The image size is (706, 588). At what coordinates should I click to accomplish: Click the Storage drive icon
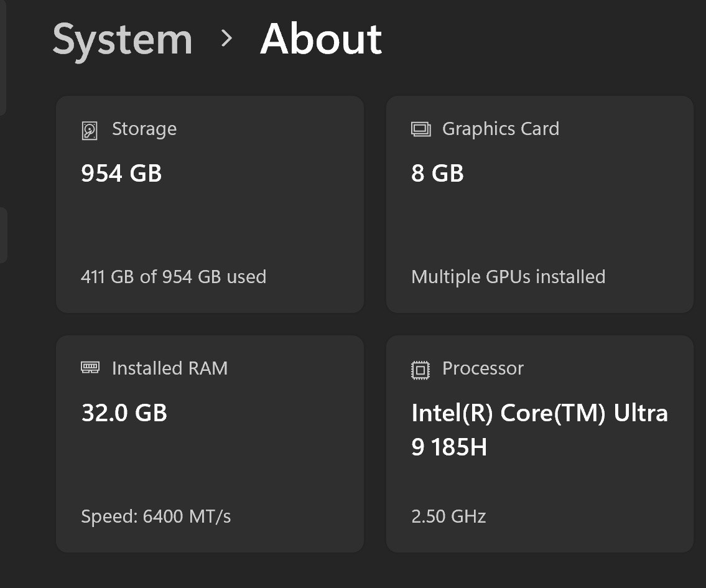click(89, 131)
